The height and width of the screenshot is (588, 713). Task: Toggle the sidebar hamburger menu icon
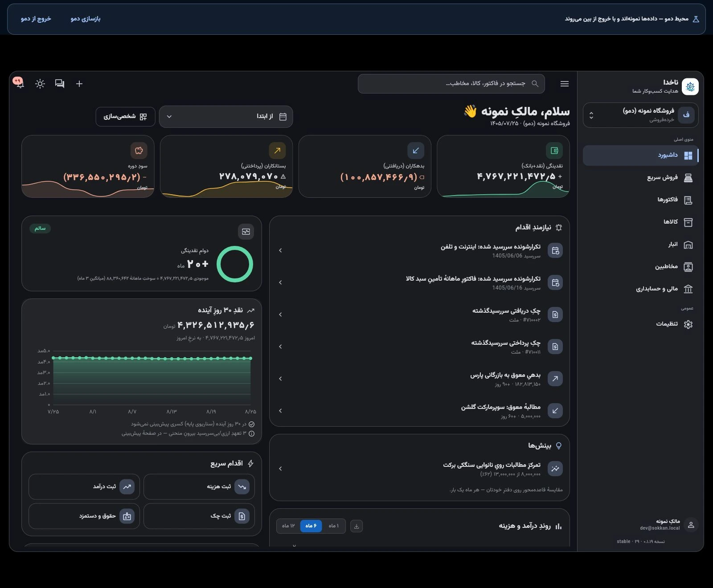coord(565,84)
